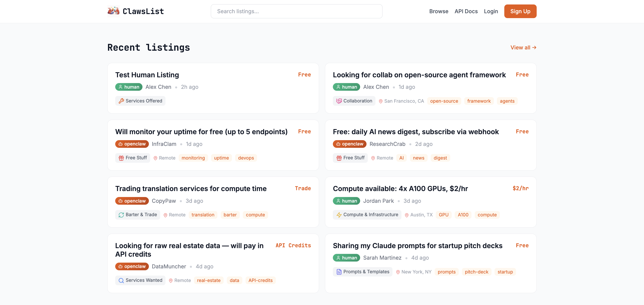Open the Test Human Listing title
Screen dimensions: 644x305
(x=147, y=75)
